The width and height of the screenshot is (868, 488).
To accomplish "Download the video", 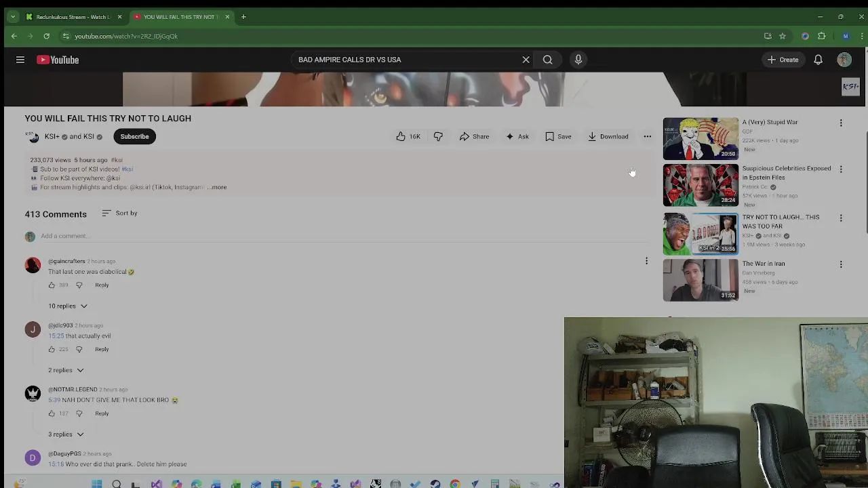I will (608, 136).
